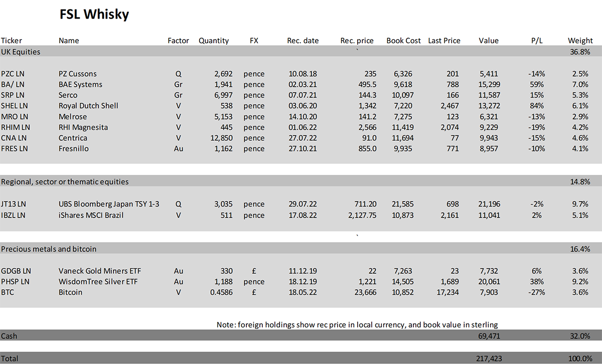Image resolution: width=602 pixels, height=364 pixels.
Task: Click the Fresnillo name cell
Action: (x=73, y=148)
